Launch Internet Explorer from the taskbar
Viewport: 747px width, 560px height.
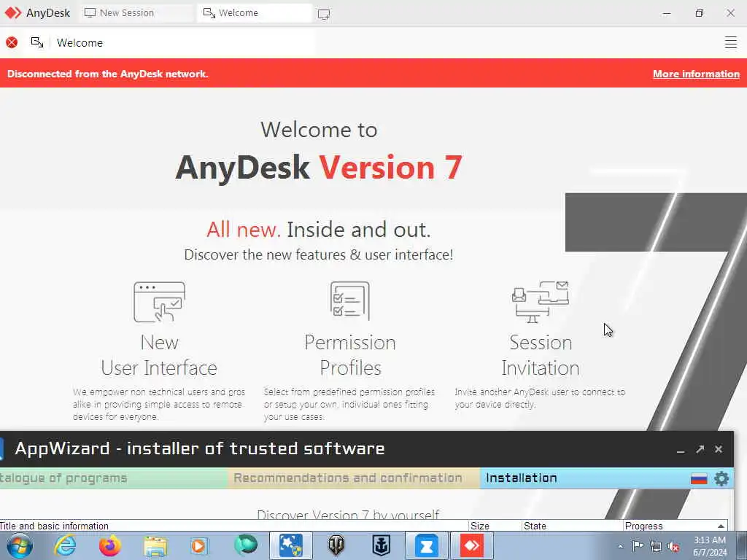[x=65, y=545]
